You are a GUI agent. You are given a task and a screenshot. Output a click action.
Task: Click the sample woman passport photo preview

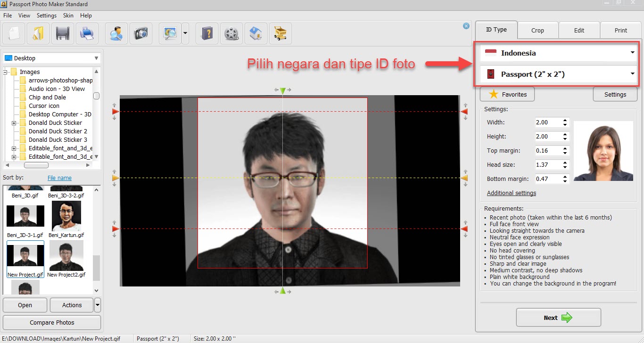click(x=603, y=151)
